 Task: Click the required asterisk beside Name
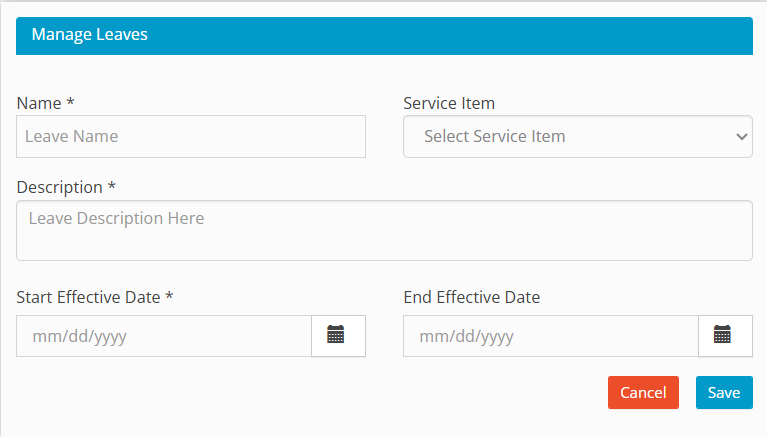[x=71, y=103]
